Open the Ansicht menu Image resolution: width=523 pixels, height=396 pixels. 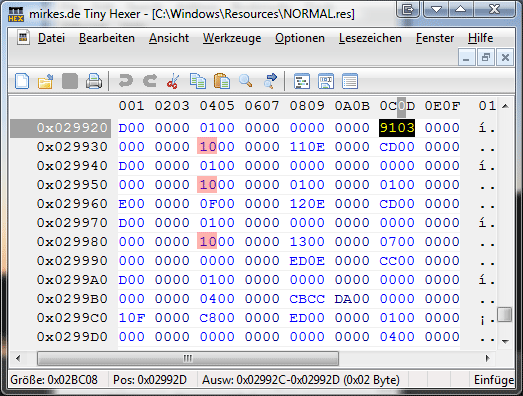point(169,38)
